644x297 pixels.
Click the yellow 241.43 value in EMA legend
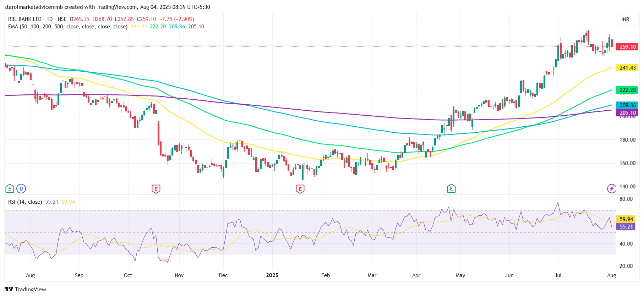coord(139,27)
